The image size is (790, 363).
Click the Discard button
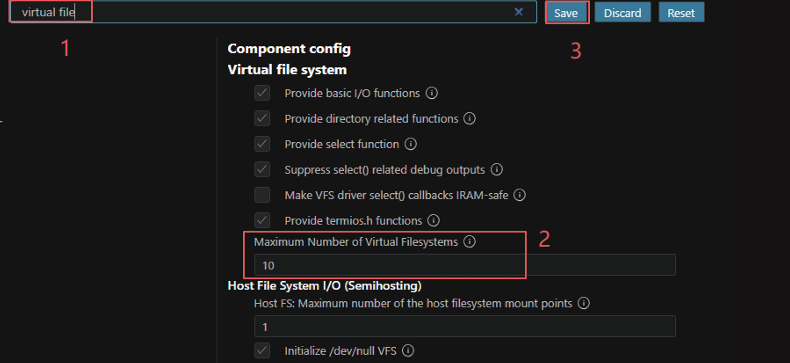[623, 13]
